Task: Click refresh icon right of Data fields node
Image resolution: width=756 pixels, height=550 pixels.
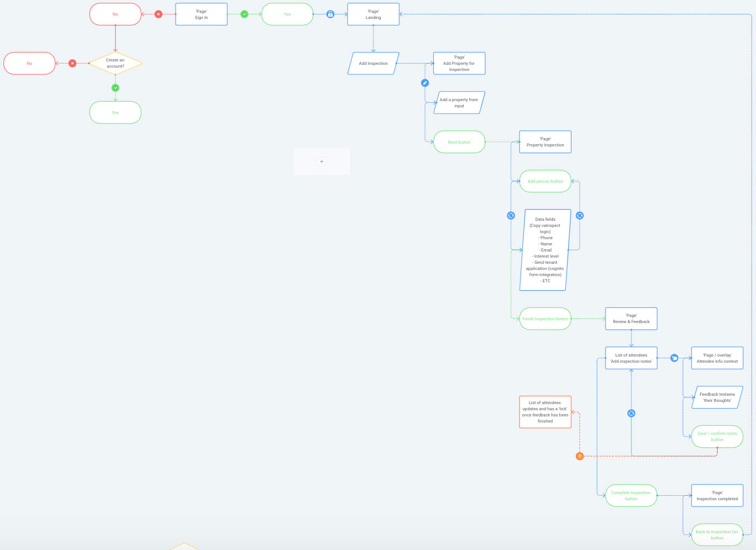Action: [579, 215]
